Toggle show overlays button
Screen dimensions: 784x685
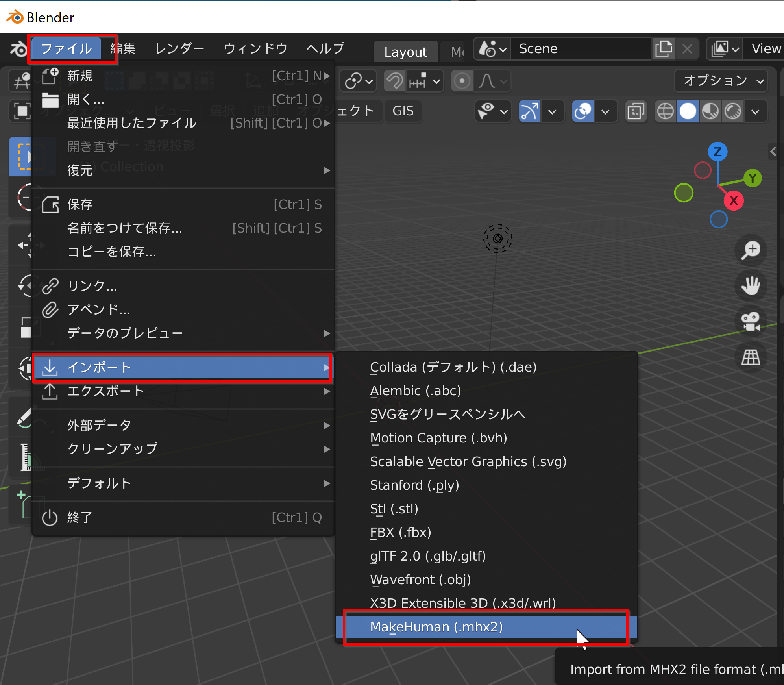pyautogui.click(x=582, y=111)
